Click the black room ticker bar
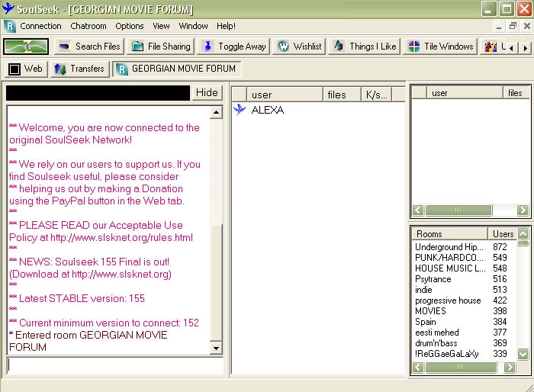 click(x=98, y=93)
